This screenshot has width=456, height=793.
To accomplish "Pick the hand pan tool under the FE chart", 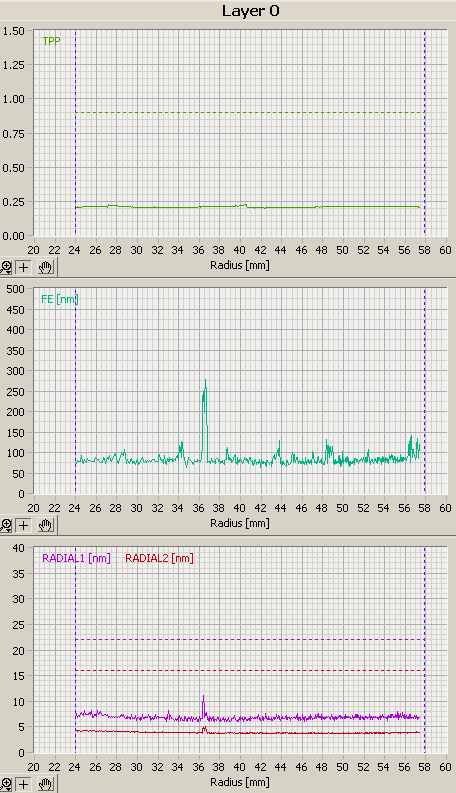I will [45, 525].
